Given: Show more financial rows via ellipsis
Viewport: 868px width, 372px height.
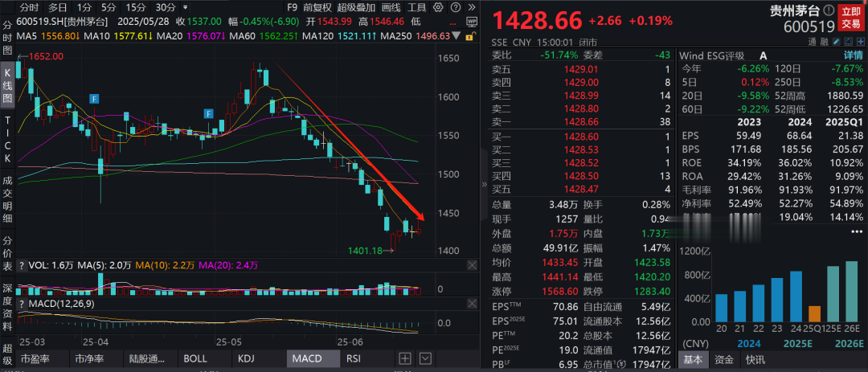Looking at the screenshot, I should [x=857, y=231].
